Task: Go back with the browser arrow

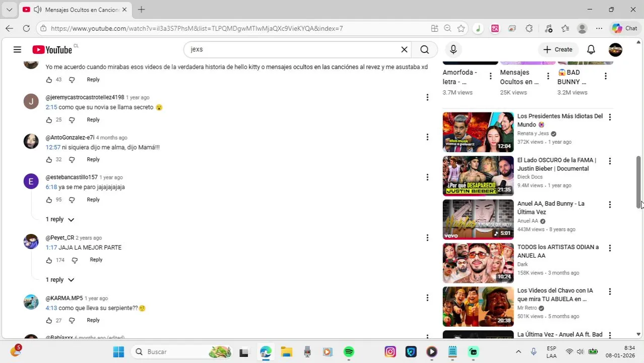Action: tap(9, 28)
